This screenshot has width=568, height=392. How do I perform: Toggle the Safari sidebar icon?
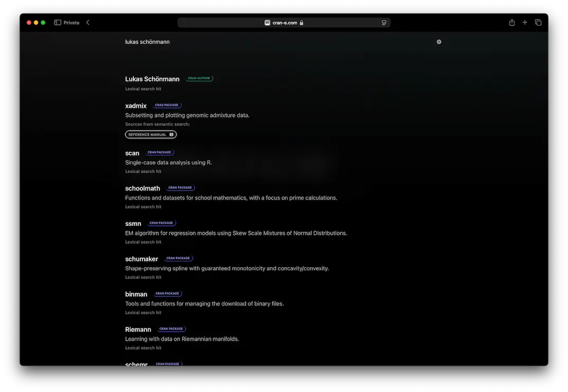click(58, 23)
